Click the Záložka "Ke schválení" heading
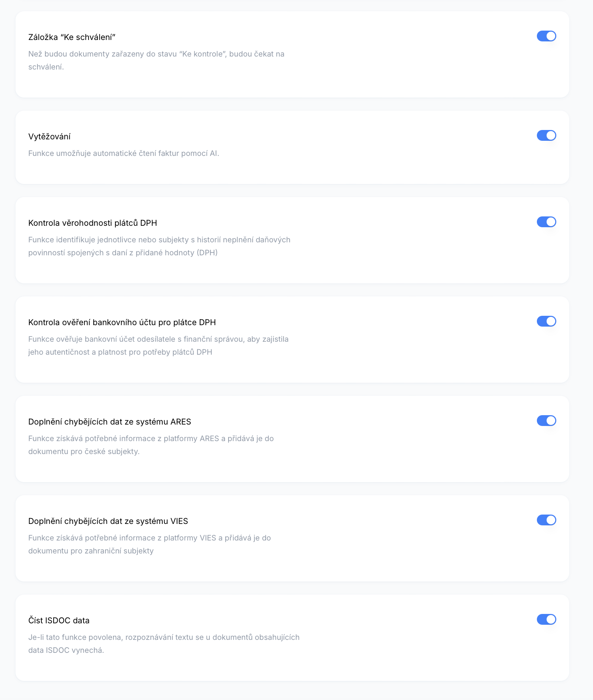 [72, 37]
